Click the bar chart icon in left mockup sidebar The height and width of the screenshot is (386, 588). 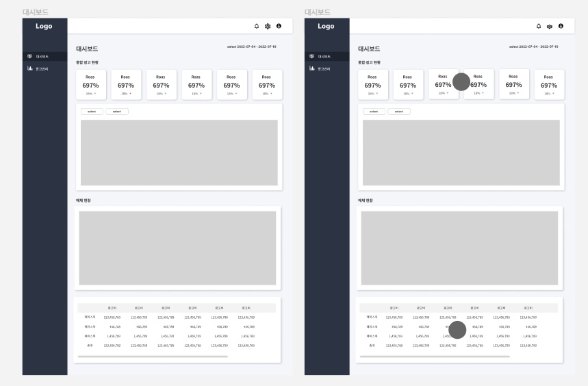pos(29,68)
